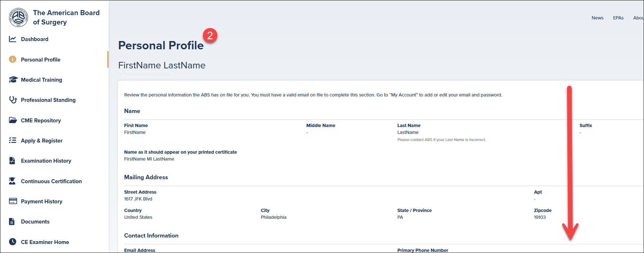The image size is (644, 253).
Task: Open the News link in header
Action: click(x=597, y=18)
